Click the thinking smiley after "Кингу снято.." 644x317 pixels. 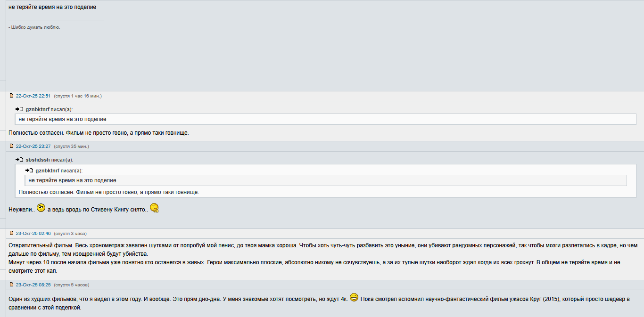point(154,208)
